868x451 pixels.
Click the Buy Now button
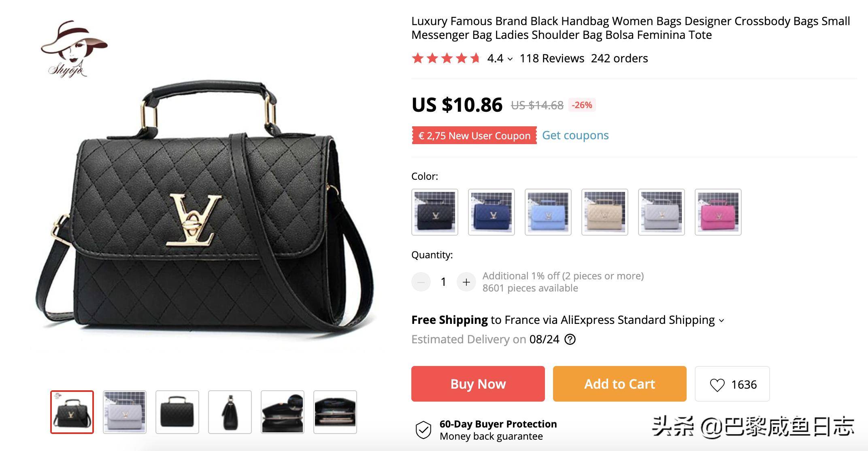pyautogui.click(x=478, y=384)
